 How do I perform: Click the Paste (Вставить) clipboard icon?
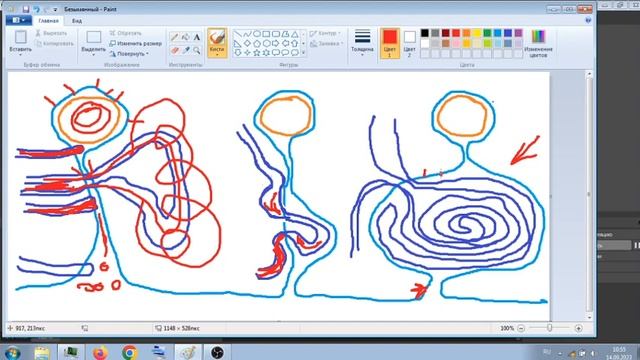[20, 38]
